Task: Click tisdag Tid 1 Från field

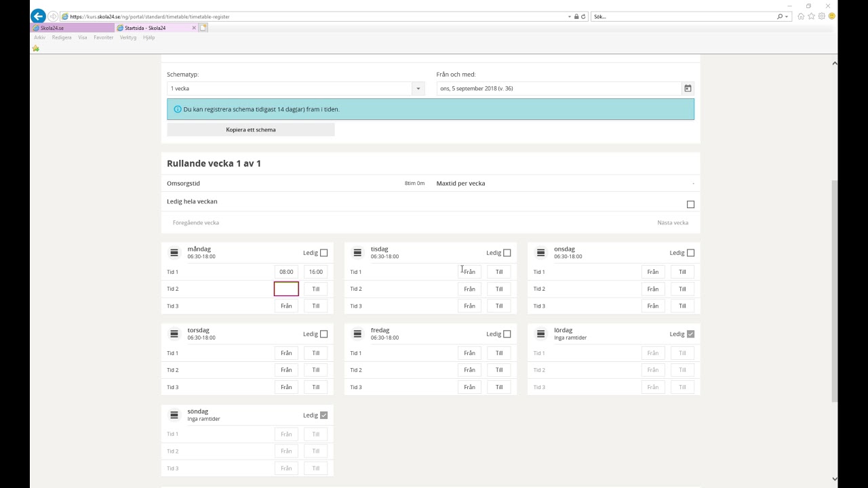Action: pos(469,272)
